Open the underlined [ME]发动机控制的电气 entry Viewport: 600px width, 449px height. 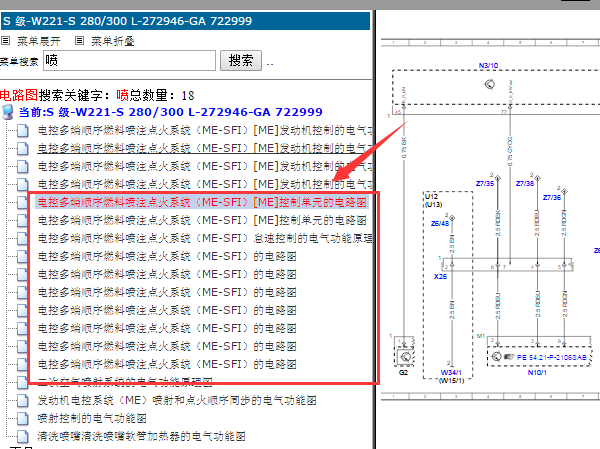(x=205, y=148)
